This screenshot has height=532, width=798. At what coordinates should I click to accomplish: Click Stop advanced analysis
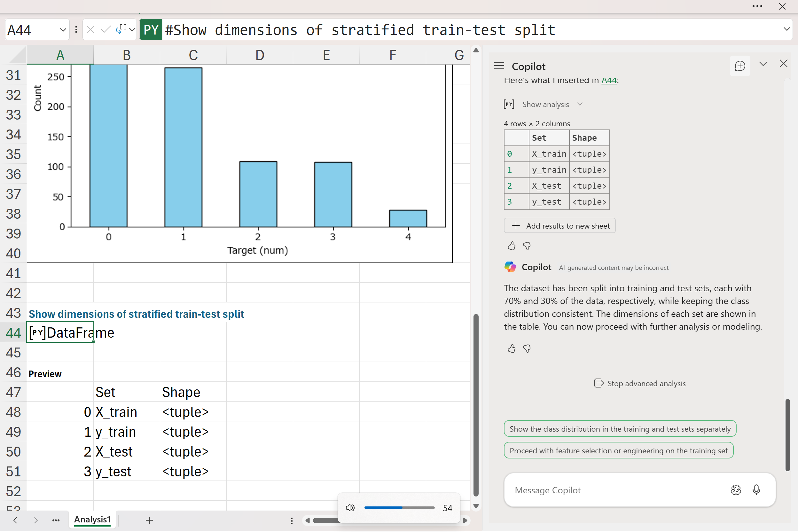coord(640,383)
